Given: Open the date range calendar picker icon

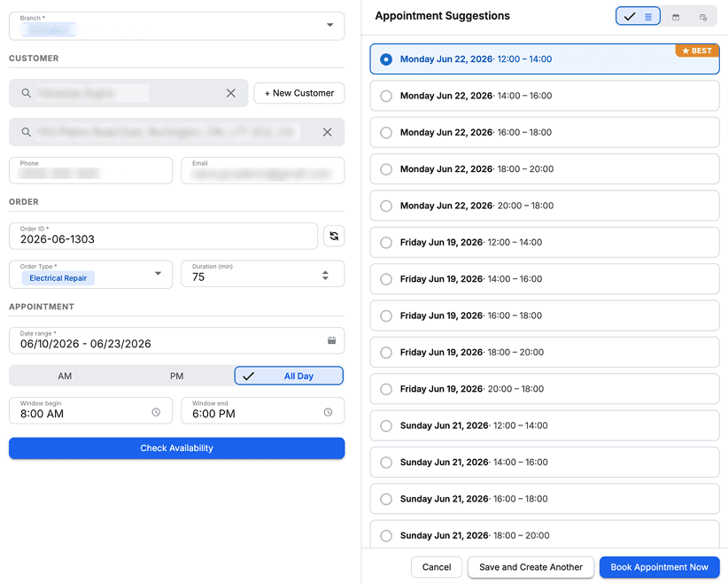Looking at the screenshot, I should click(x=331, y=340).
